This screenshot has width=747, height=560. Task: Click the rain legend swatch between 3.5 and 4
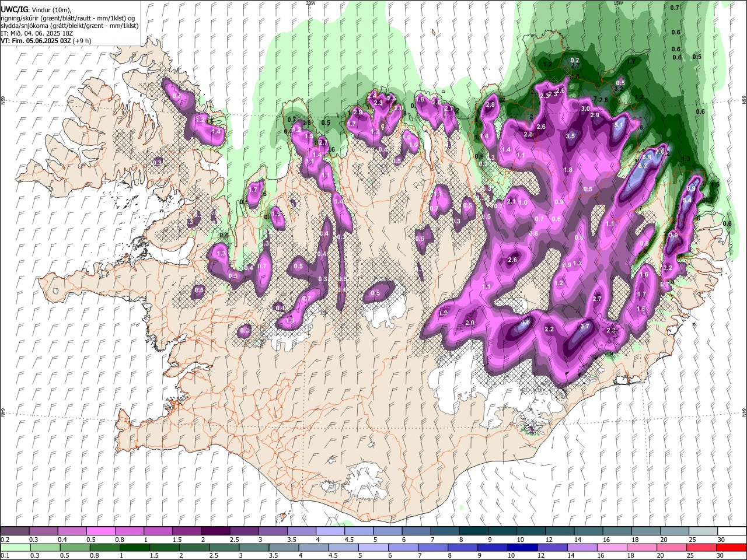(x=284, y=547)
